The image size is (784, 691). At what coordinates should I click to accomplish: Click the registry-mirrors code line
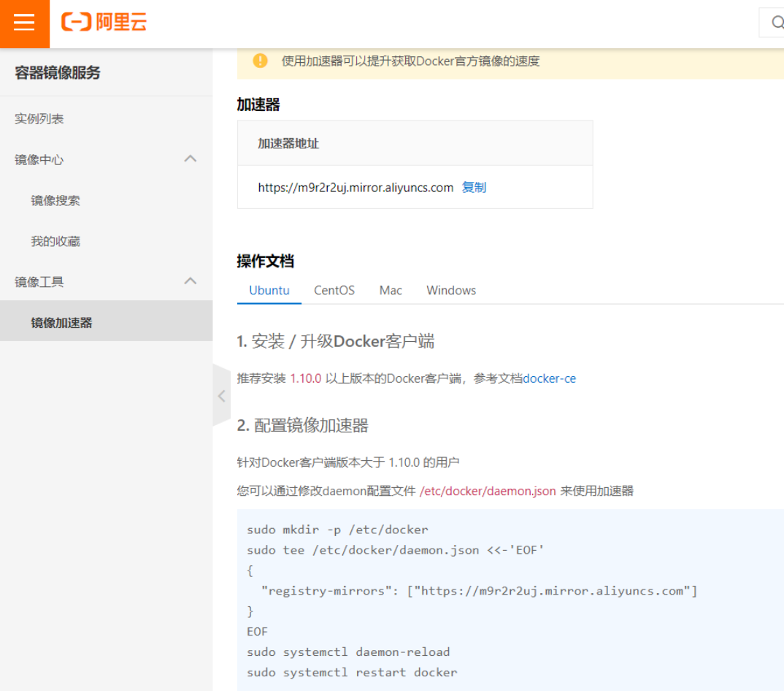click(x=479, y=592)
